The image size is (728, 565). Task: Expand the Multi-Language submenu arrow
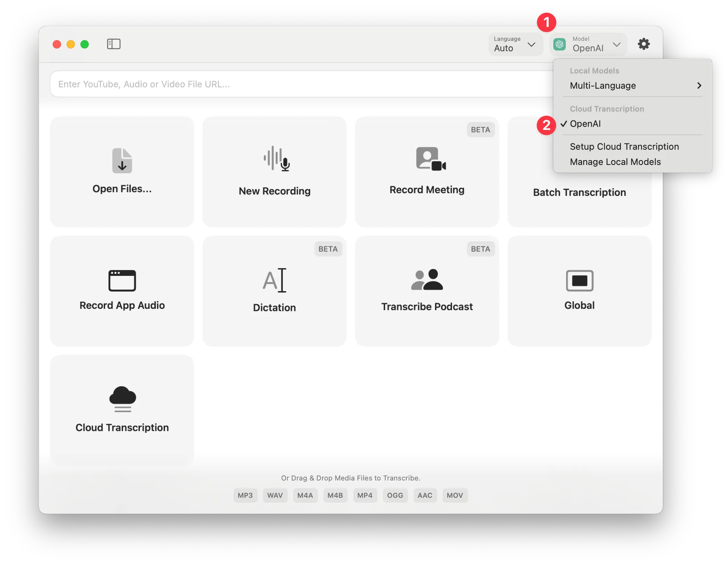coord(699,86)
